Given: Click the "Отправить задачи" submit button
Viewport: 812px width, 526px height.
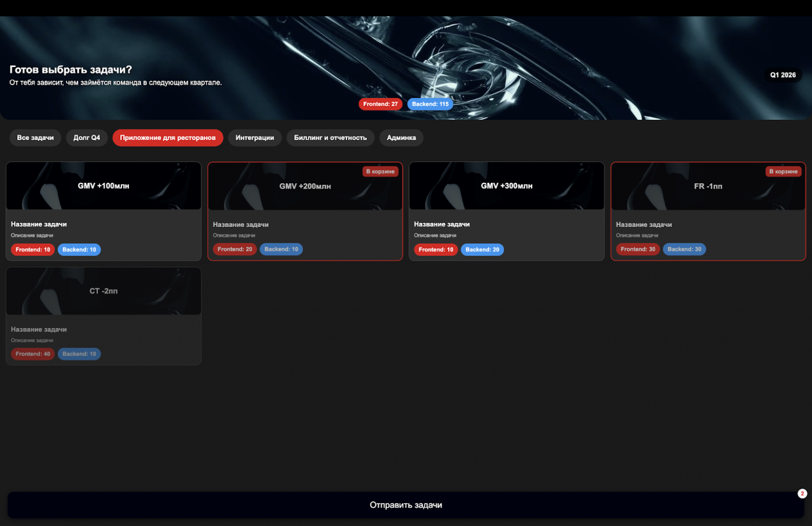Looking at the screenshot, I should [x=405, y=505].
